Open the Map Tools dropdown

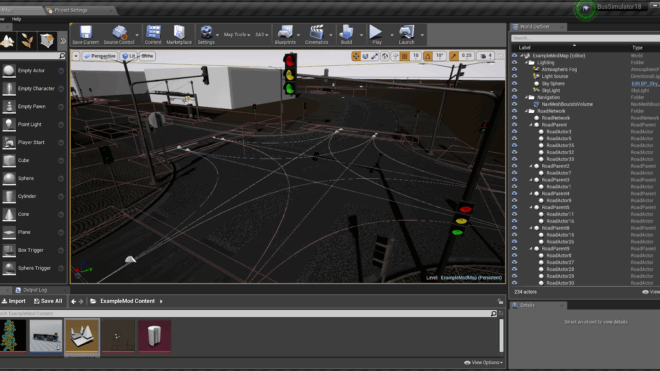pos(237,35)
